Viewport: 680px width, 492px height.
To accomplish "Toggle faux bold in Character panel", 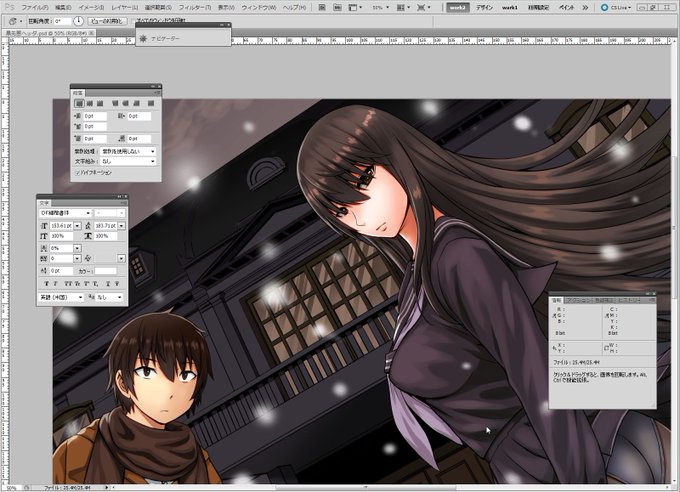I will point(46,283).
